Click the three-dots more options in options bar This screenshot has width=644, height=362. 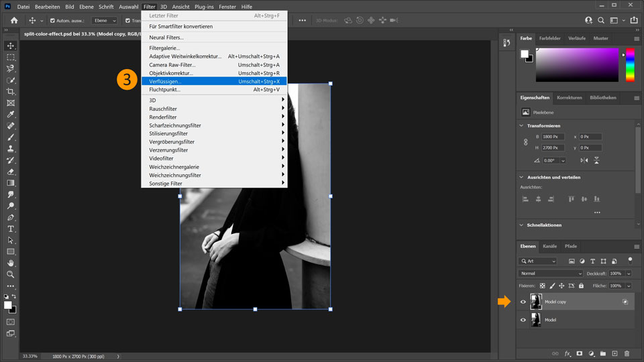click(x=303, y=21)
